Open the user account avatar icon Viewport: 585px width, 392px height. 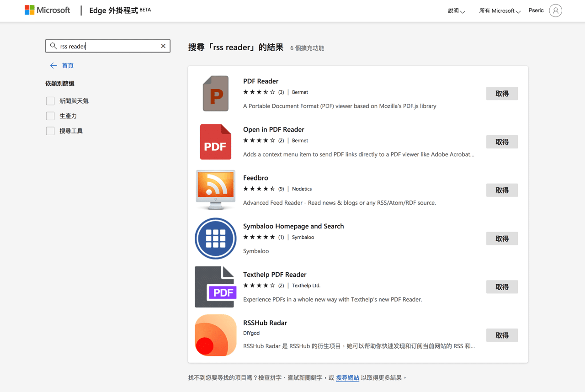(x=555, y=11)
